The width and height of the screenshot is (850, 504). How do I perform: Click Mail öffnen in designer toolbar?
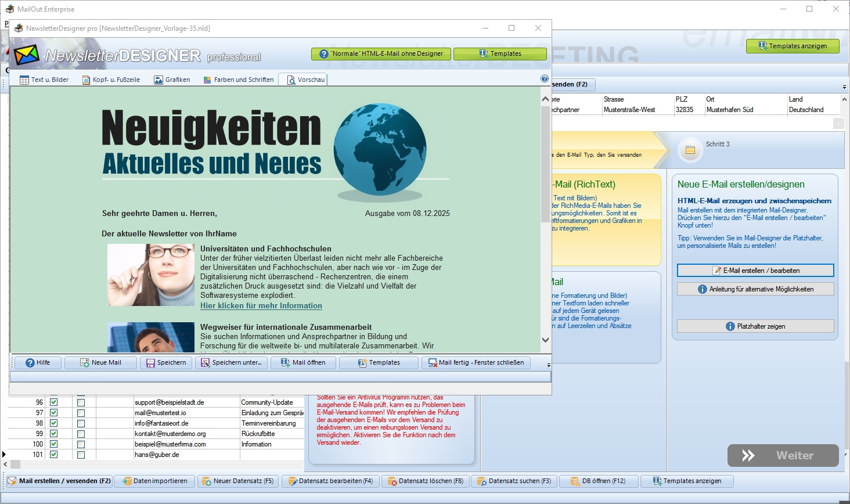[x=303, y=362]
